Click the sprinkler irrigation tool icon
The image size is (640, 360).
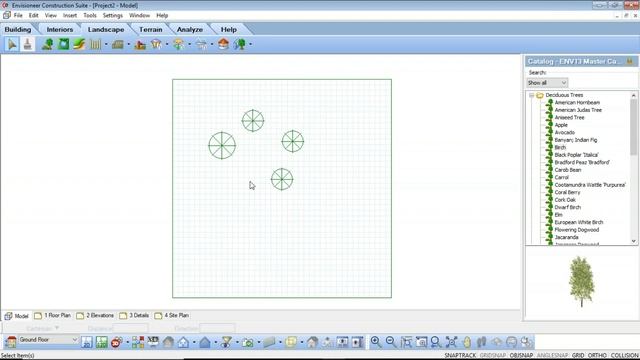coord(201,44)
